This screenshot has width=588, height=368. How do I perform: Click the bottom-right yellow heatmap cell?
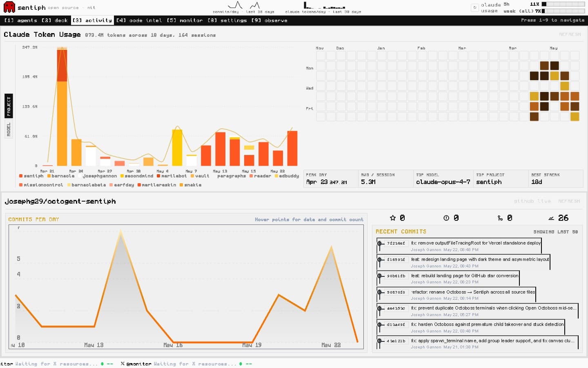(x=575, y=117)
